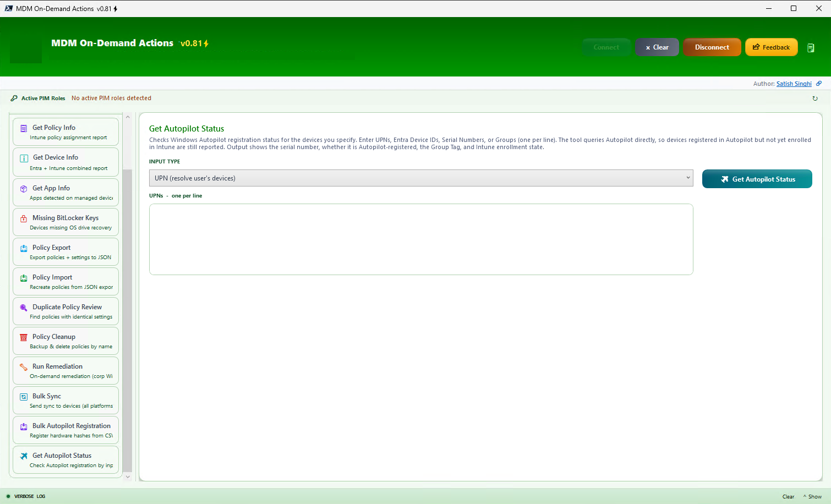
Task: Click the x Clear button in header
Action: coord(657,47)
